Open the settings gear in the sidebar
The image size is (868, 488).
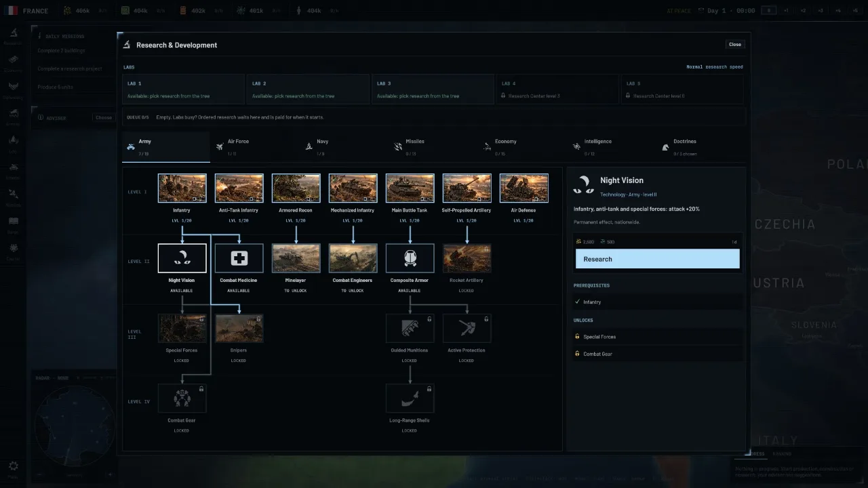13,466
